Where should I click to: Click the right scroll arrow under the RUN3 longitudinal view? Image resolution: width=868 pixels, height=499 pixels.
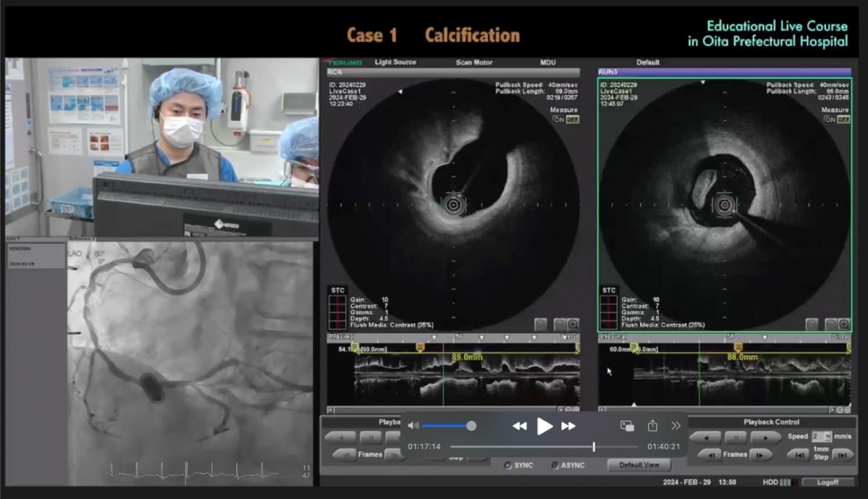[x=832, y=410]
